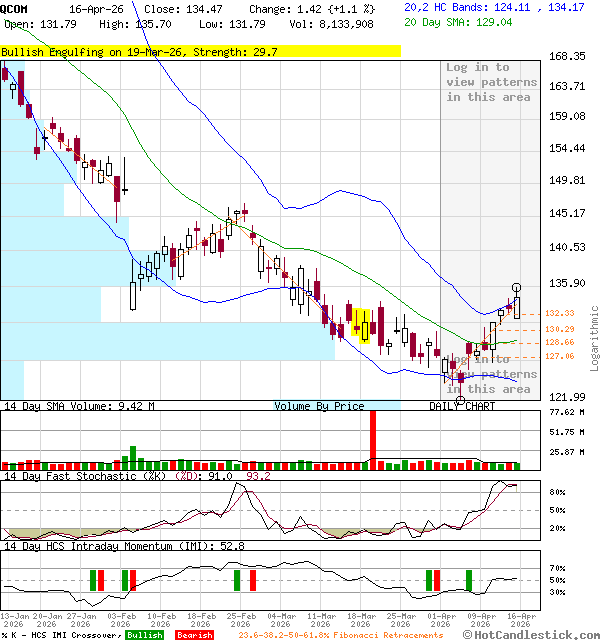
Task: Click the Fibonacci Retracements legend text
Action: [x=340, y=635]
